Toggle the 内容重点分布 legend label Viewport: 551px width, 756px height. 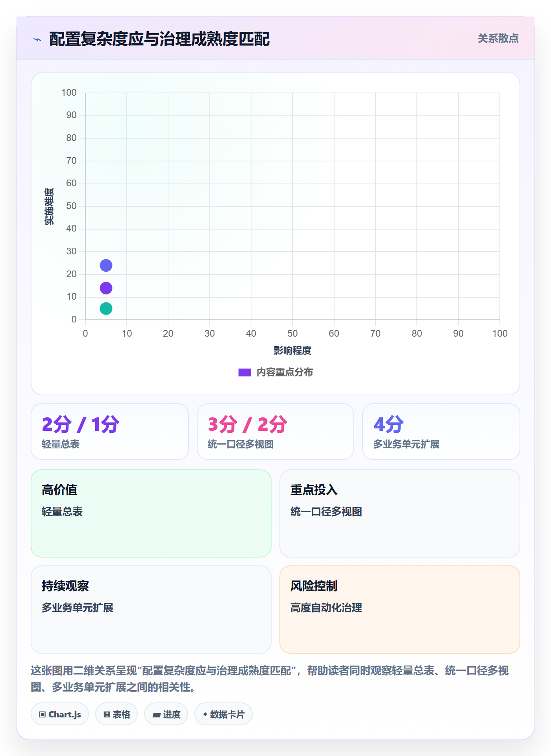pos(285,372)
